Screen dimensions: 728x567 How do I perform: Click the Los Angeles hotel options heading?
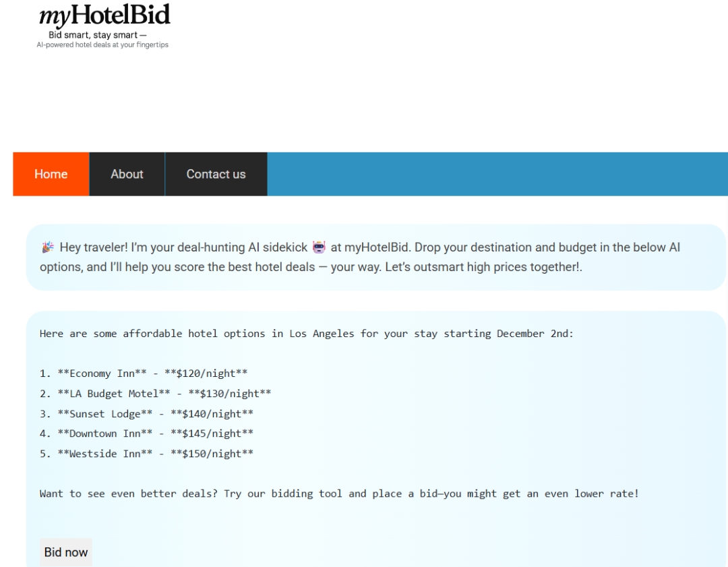click(307, 334)
